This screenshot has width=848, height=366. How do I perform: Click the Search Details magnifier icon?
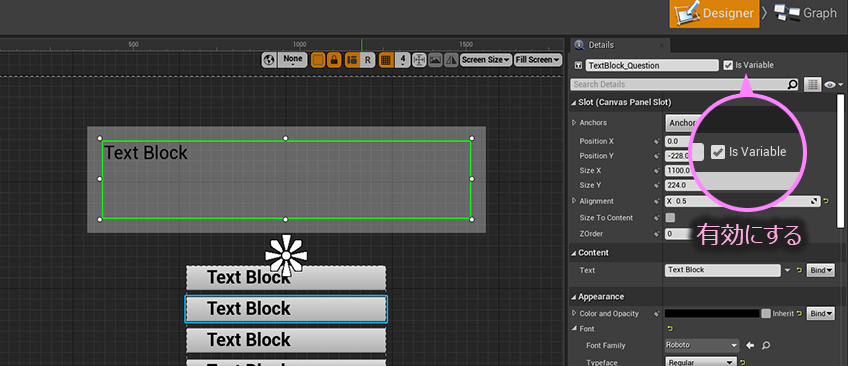pyautogui.click(x=792, y=84)
